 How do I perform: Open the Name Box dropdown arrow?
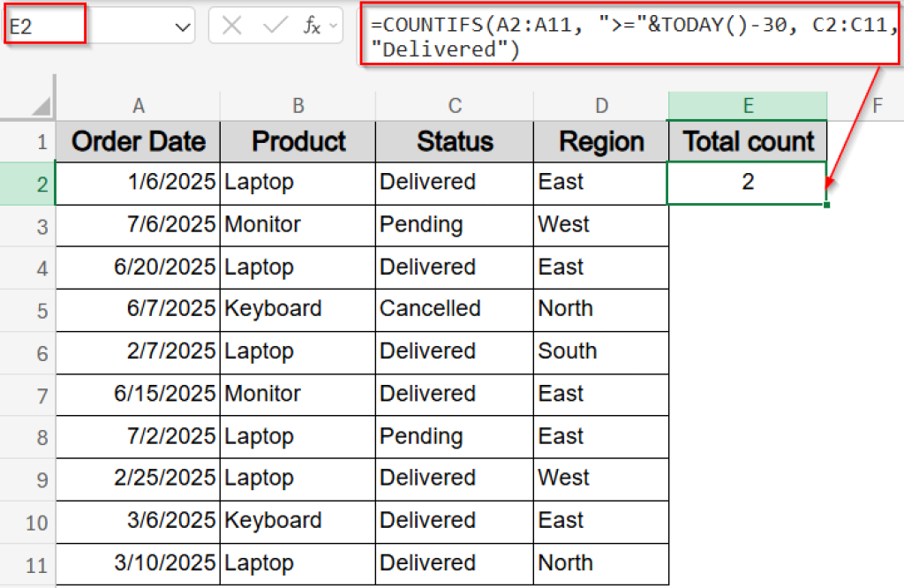(x=181, y=25)
